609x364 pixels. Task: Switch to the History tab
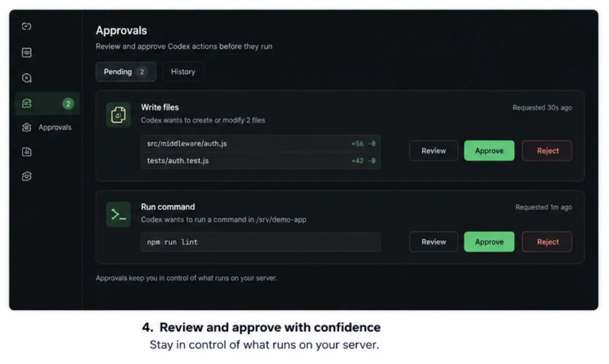pos(183,72)
